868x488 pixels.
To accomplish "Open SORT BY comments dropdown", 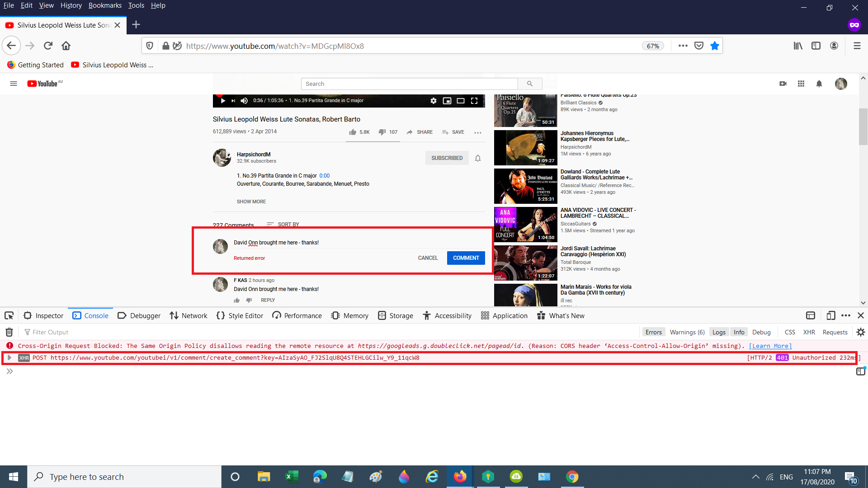I will [283, 224].
